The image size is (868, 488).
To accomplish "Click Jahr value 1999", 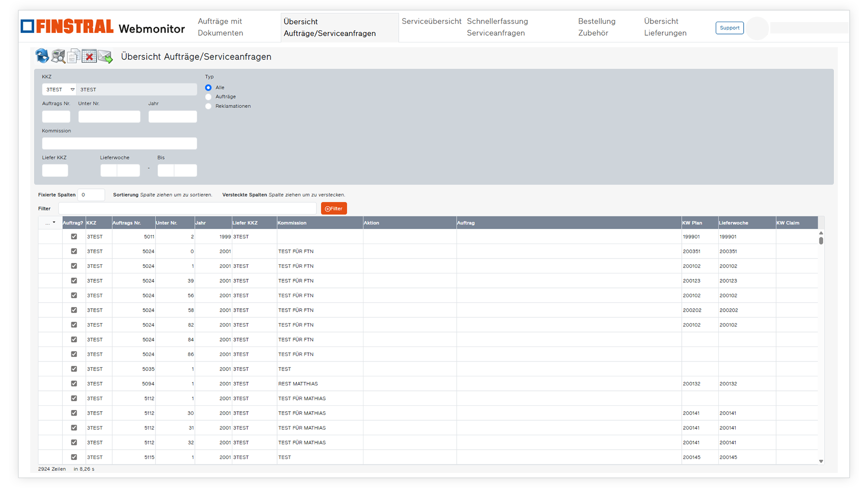I will click(225, 237).
